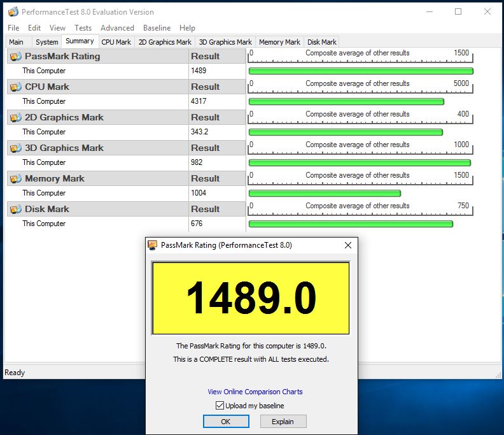
Task: Maximize the PerformanceTest window
Action: (458, 12)
